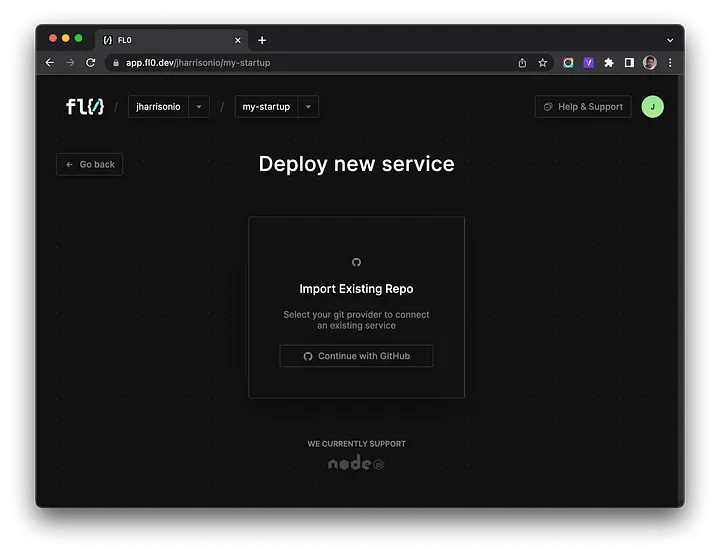
Task: Click the Deploy new service title
Action: pyautogui.click(x=356, y=164)
